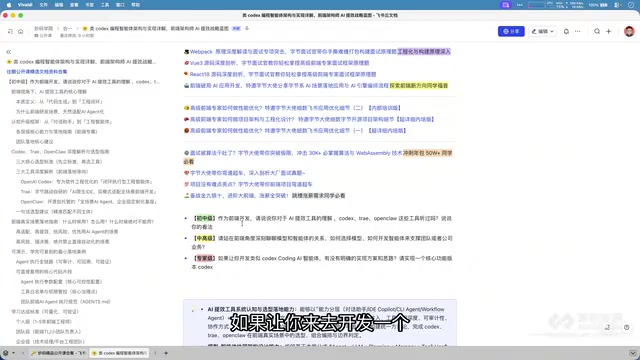Viewport: 640px width, 360px height.
Task: Open the 工具 menu in the menu bar
Action: tap(105, 5)
